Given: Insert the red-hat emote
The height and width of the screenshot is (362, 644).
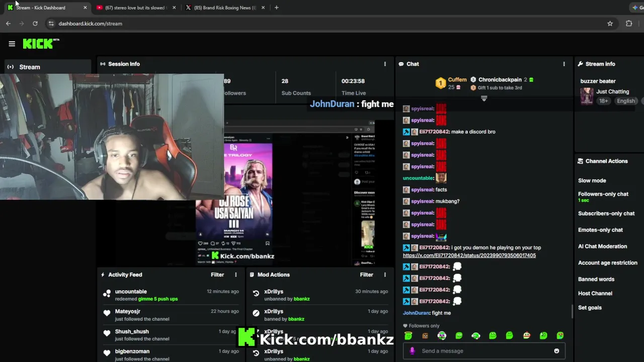Looking at the screenshot, I should 527,335.
